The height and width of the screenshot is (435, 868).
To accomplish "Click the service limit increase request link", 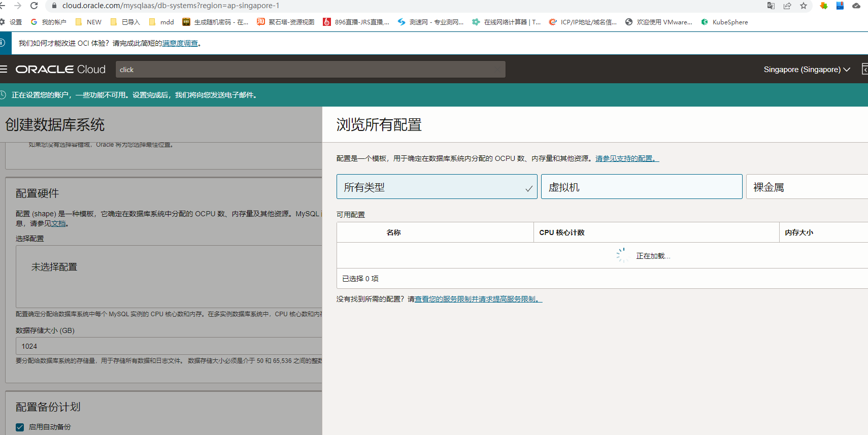I will tap(478, 299).
